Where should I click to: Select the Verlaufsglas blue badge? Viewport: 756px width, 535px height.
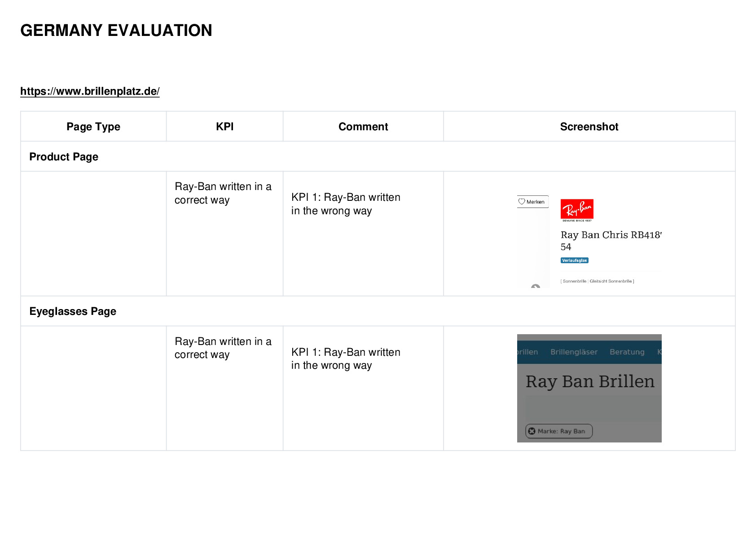click(x=575, y=261)
